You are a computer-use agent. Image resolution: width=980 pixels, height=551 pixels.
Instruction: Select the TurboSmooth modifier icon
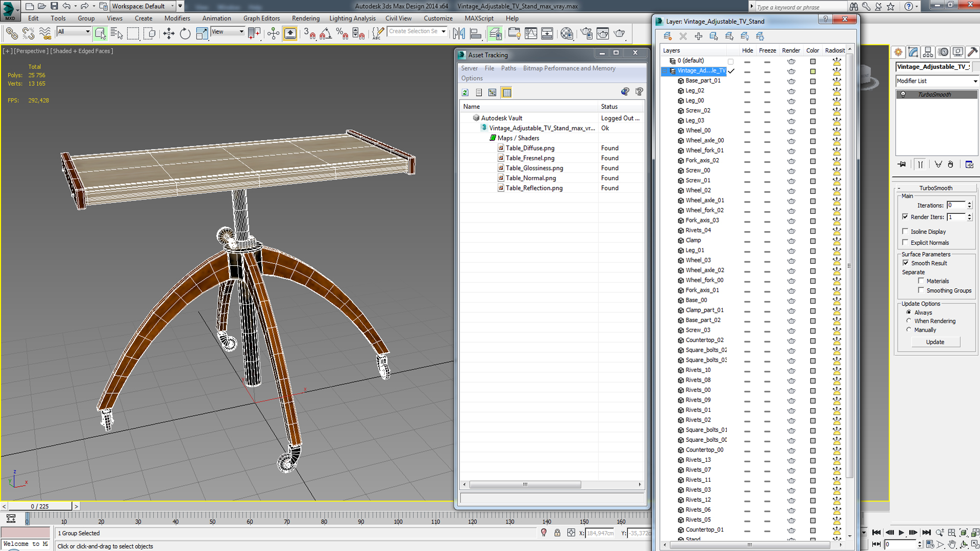click(904, 94)
